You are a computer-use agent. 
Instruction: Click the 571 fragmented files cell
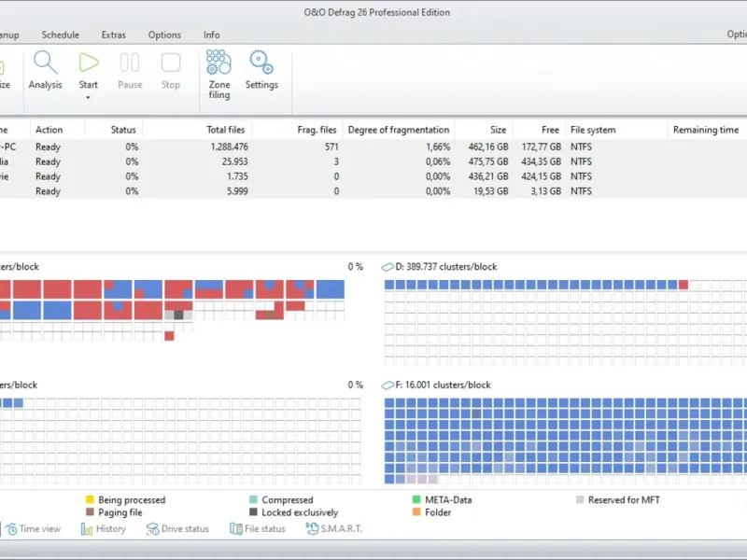coord(331,147)
